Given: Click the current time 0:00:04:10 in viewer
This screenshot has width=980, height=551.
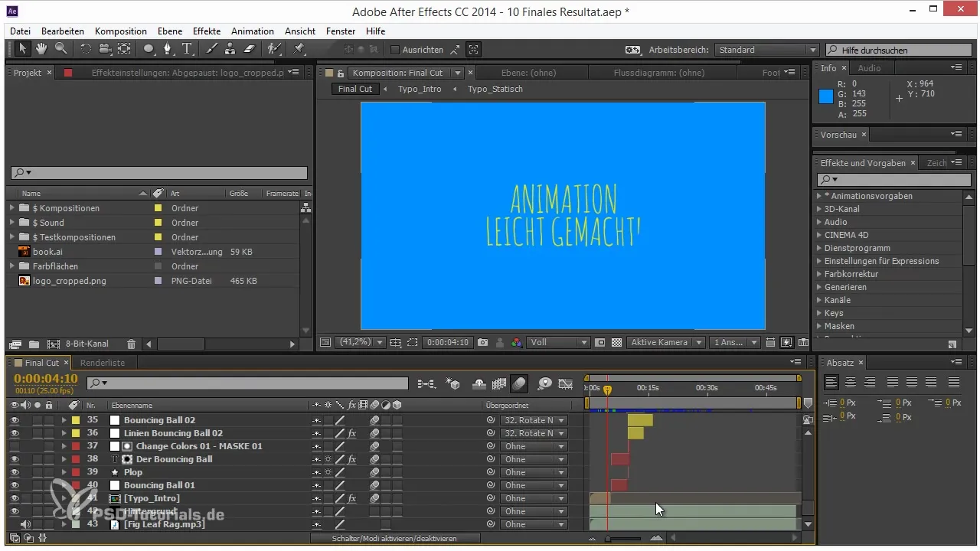Looking at the screenshot, I should tap(448, 342).
